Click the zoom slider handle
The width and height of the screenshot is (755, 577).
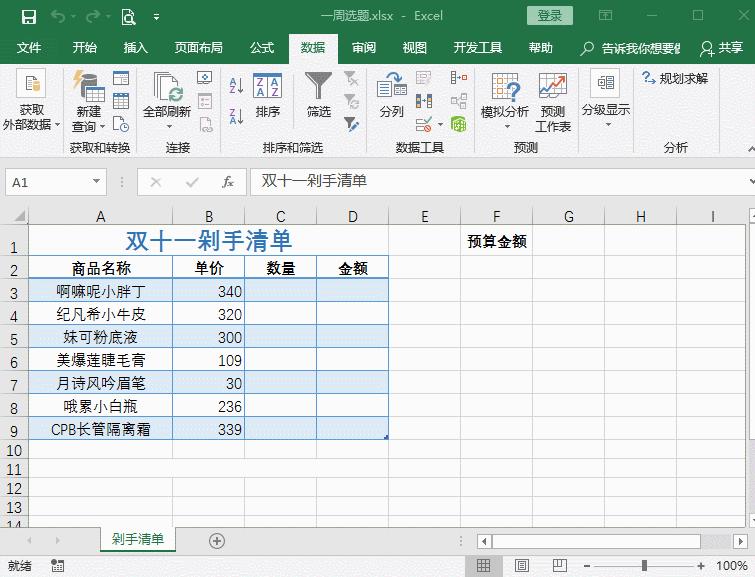[x=644, y=565]
